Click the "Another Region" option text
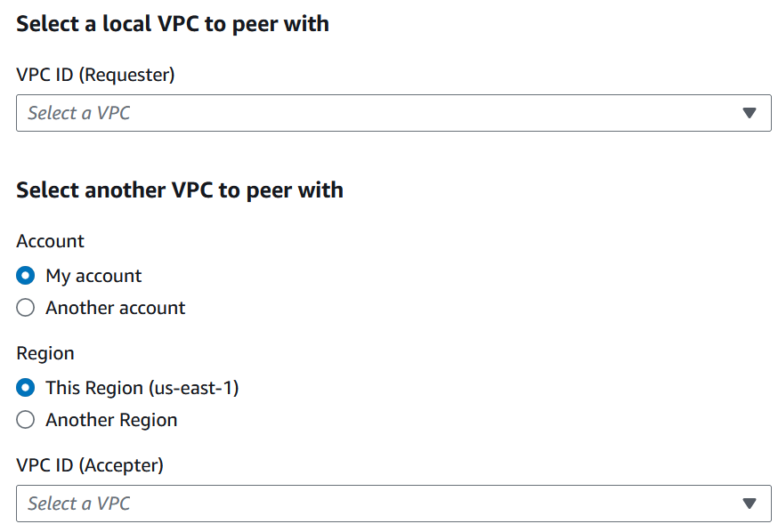778x532 pixels. point(111,420)
